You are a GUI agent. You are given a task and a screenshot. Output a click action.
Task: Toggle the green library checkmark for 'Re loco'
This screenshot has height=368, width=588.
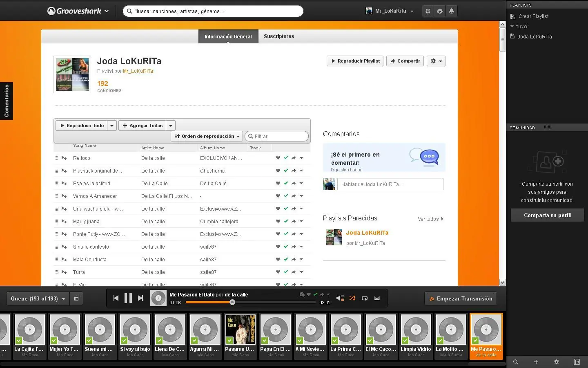[286, 158]
